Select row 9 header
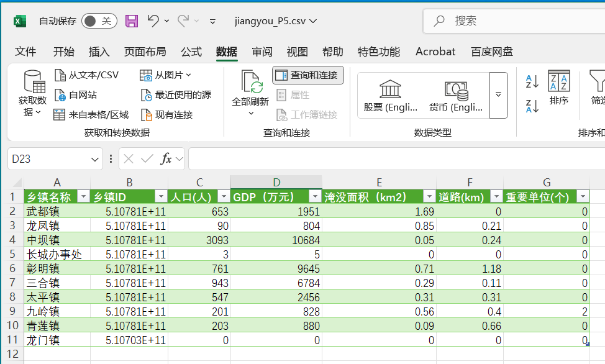 12,311
